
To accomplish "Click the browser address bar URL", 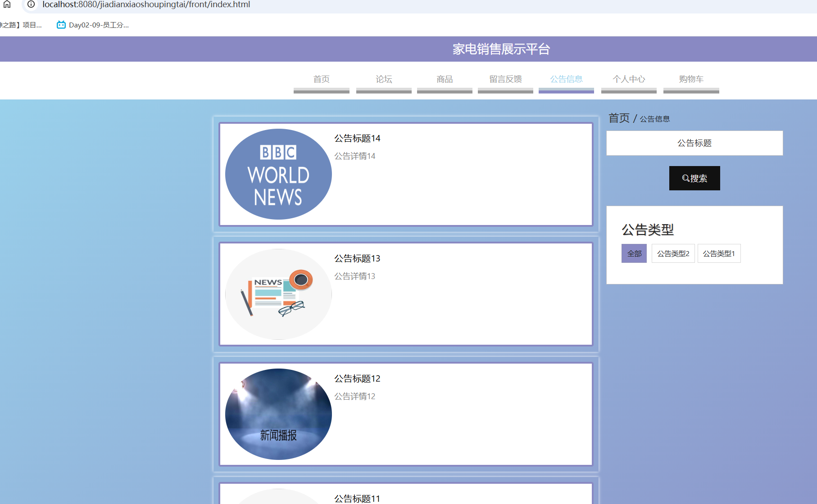I will click(x=146, y=4).
